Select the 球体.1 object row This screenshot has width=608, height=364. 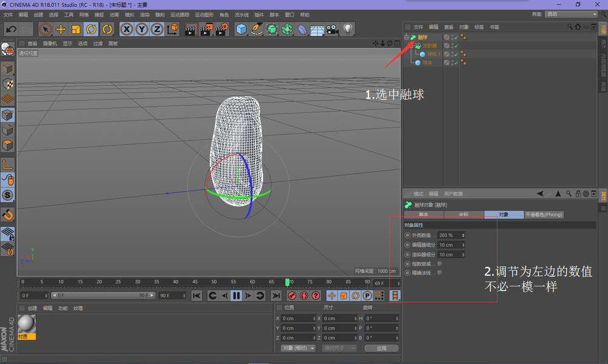point(433,54)
